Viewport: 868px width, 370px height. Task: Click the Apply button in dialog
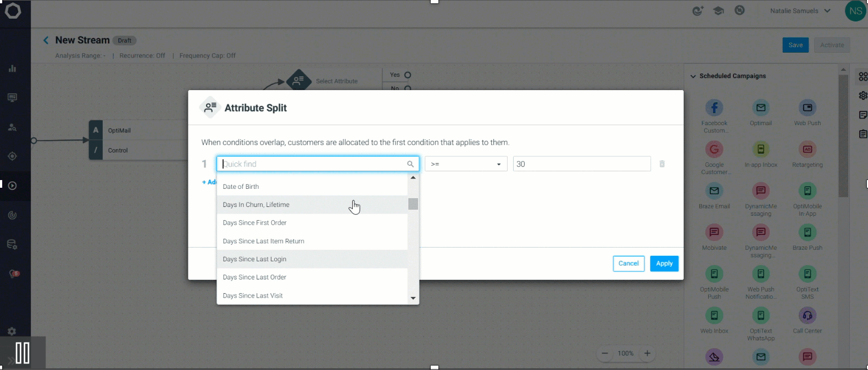[664, 264]
